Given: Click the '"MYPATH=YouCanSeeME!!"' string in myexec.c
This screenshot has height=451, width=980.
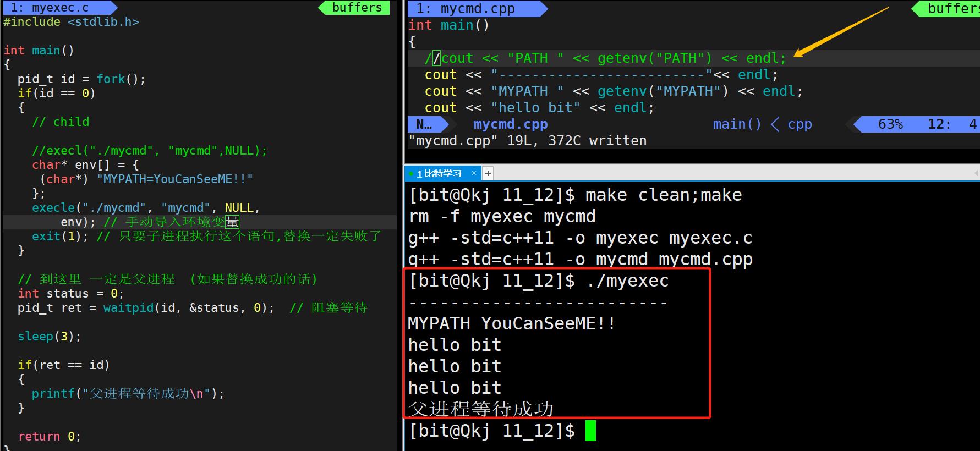Looking at the screenshot, I should (175, 179).
